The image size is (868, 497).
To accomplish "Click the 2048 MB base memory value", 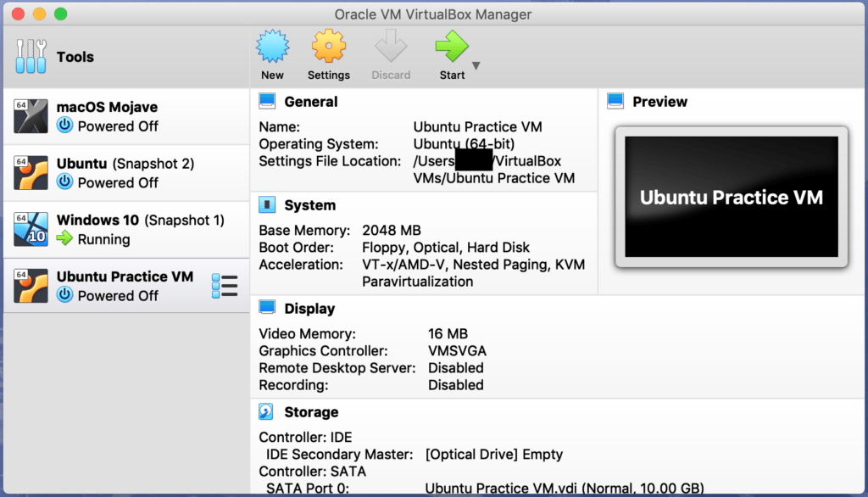I will tap(392, 230).
